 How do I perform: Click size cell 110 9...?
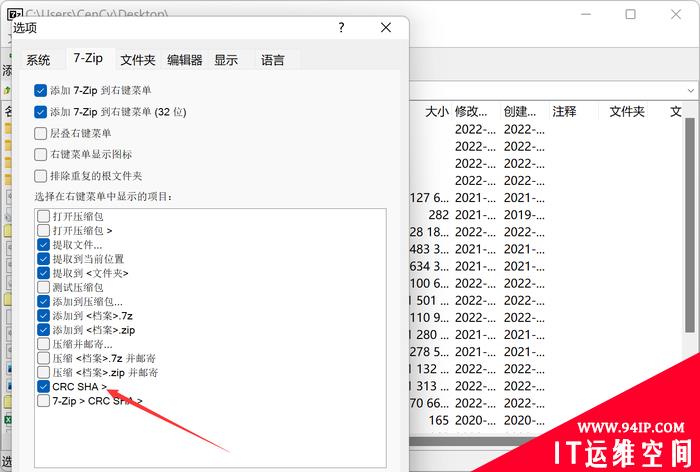[429, 317]
